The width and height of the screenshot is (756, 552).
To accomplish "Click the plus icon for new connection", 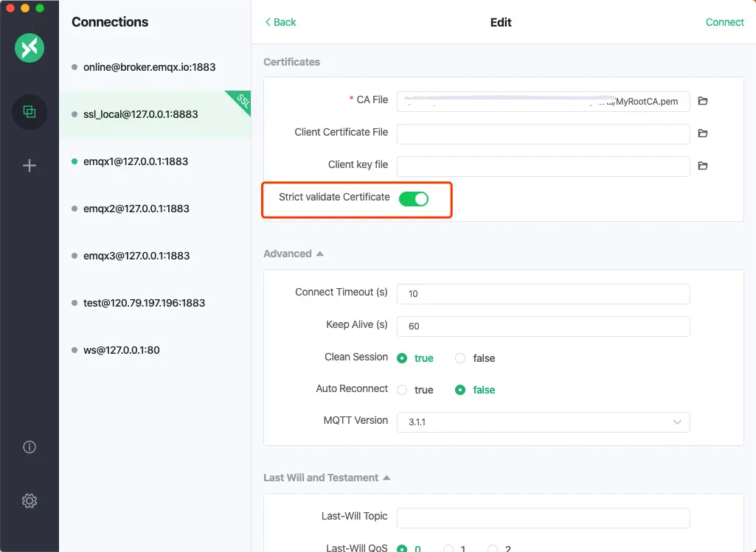I will tap(30, 166).
